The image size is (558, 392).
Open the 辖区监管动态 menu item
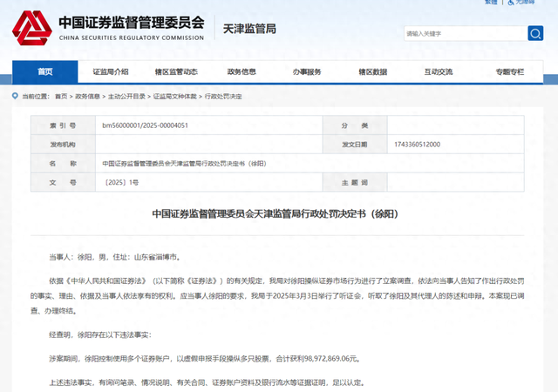click(176, 71)
